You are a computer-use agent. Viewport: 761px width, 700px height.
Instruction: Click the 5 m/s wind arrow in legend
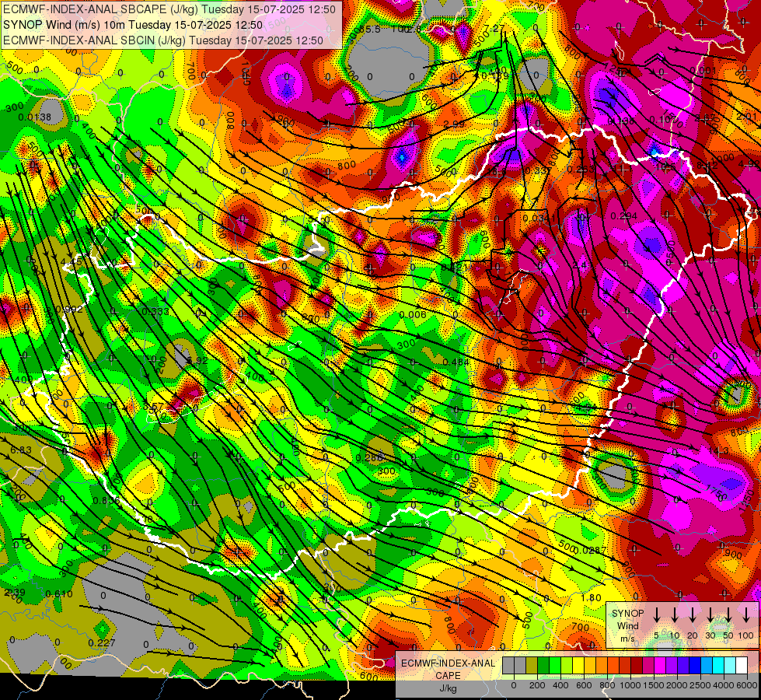click(657, 615)
